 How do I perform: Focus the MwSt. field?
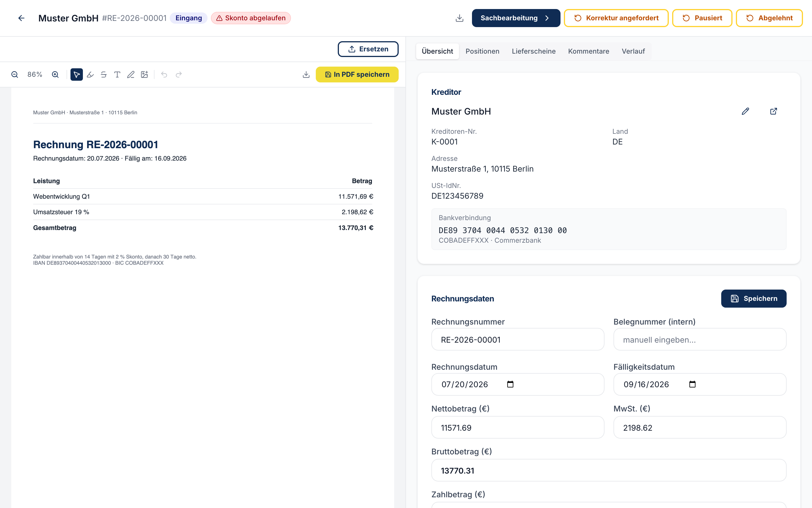coord(700,427)
